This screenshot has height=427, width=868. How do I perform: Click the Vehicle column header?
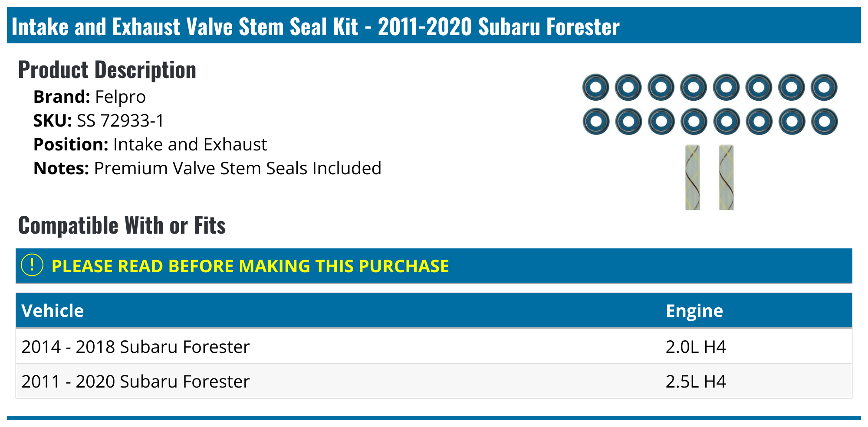click(x=53, y=311)
